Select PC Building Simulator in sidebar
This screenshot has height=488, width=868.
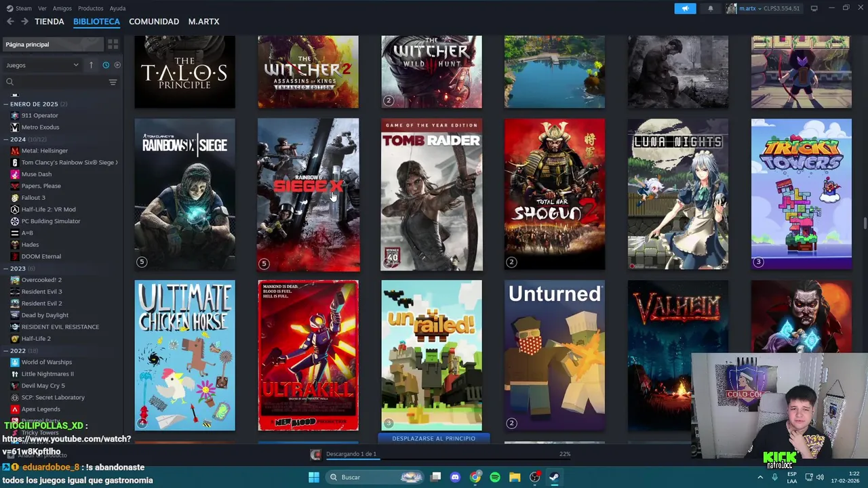50,221
